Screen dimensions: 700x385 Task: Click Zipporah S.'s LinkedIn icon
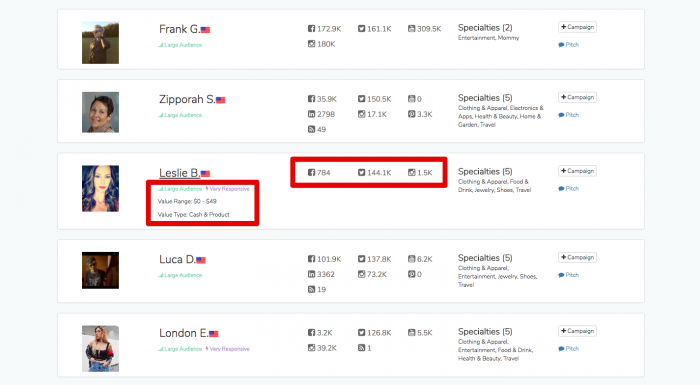[311, 114]
